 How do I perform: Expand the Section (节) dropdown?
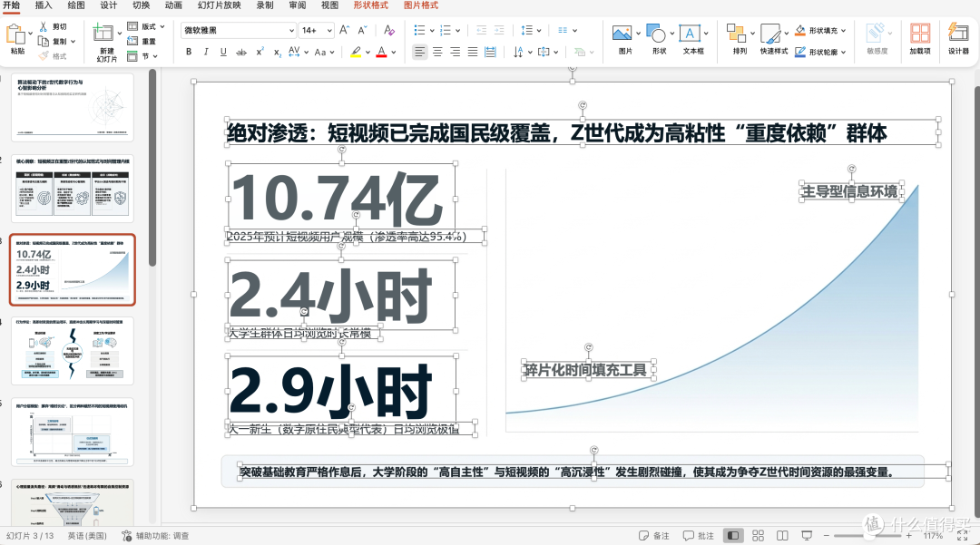pyautogui.click(x=155, y=56)
